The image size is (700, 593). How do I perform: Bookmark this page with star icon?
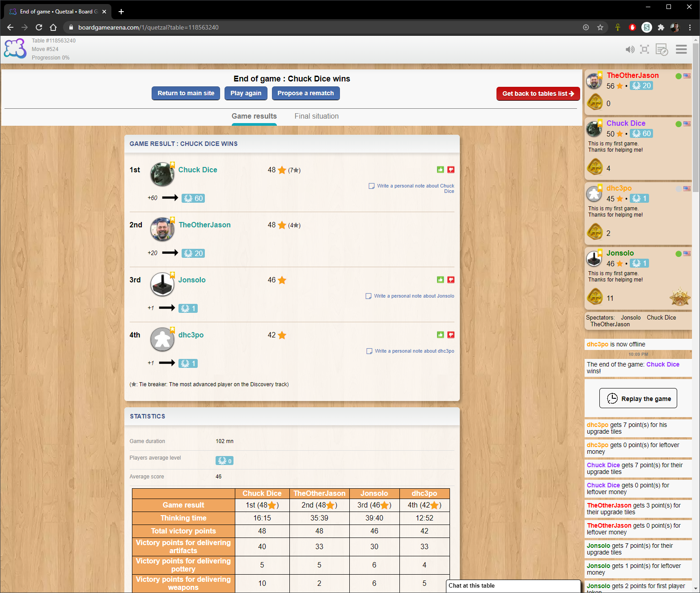(600, 27)
